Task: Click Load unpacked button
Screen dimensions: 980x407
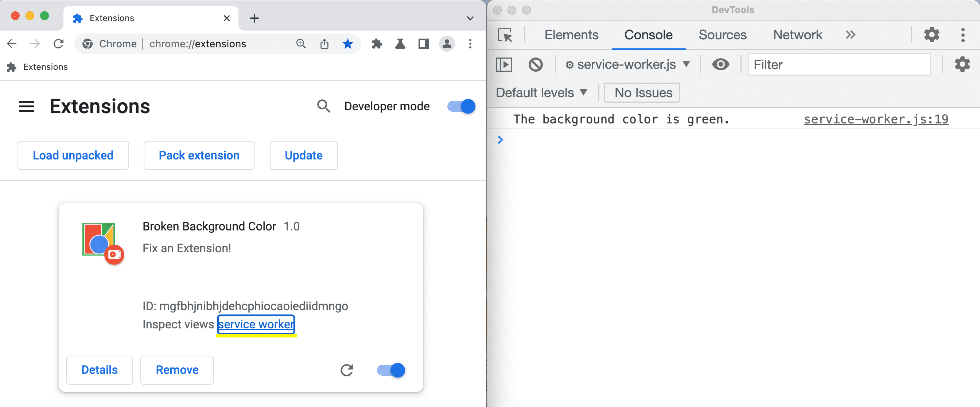Action: (73, 155)
